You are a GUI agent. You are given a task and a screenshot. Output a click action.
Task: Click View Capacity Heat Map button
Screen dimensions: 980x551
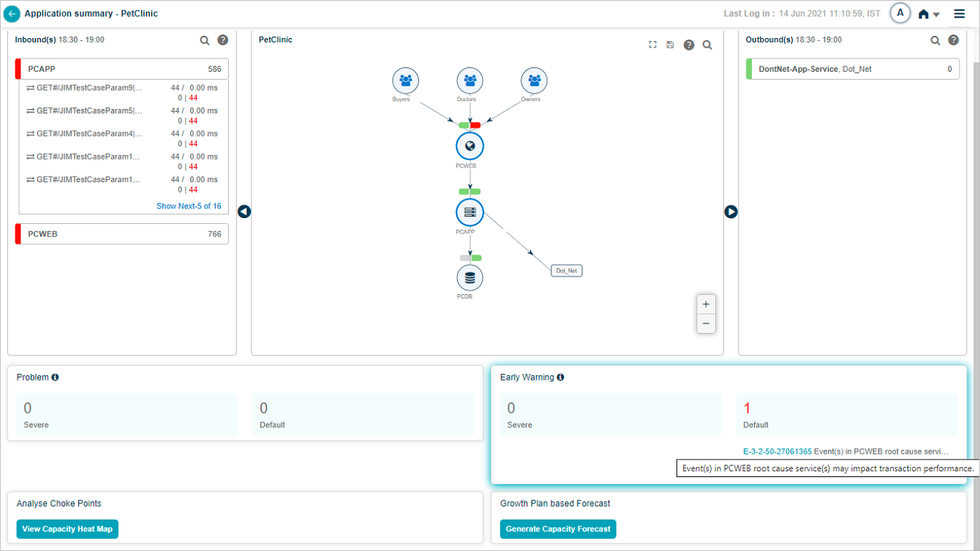pyautogui.click(x=67, y=529)
